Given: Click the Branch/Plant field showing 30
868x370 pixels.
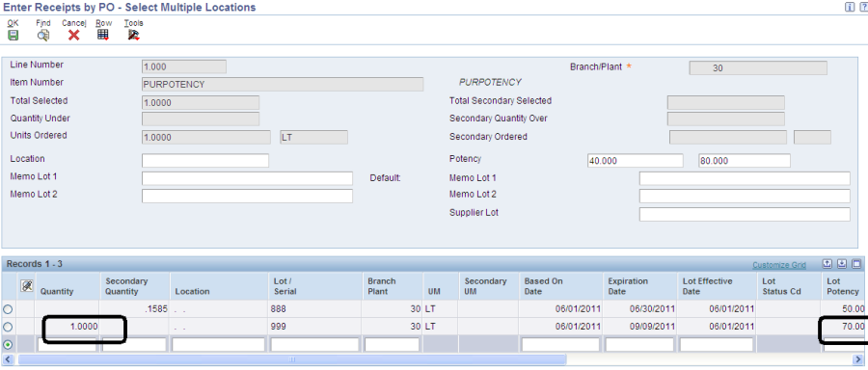Looking at the screenshot, I should [758, 68].
